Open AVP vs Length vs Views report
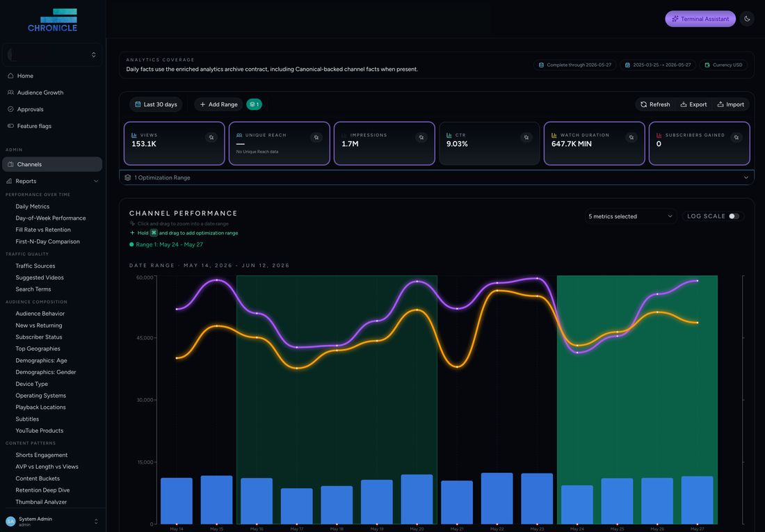Viewport: 765px width, 532px height. 47,467
